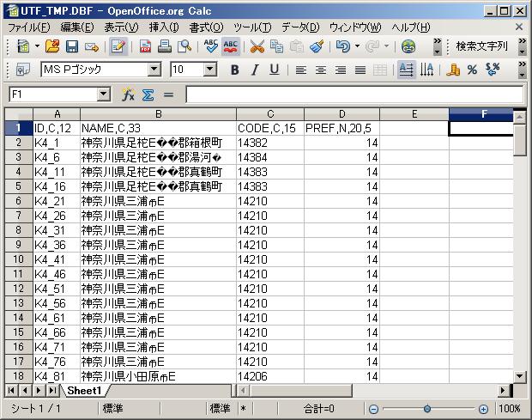
Task: Expand the Name Box cell reference dropdown
Action: coord(104,94)
